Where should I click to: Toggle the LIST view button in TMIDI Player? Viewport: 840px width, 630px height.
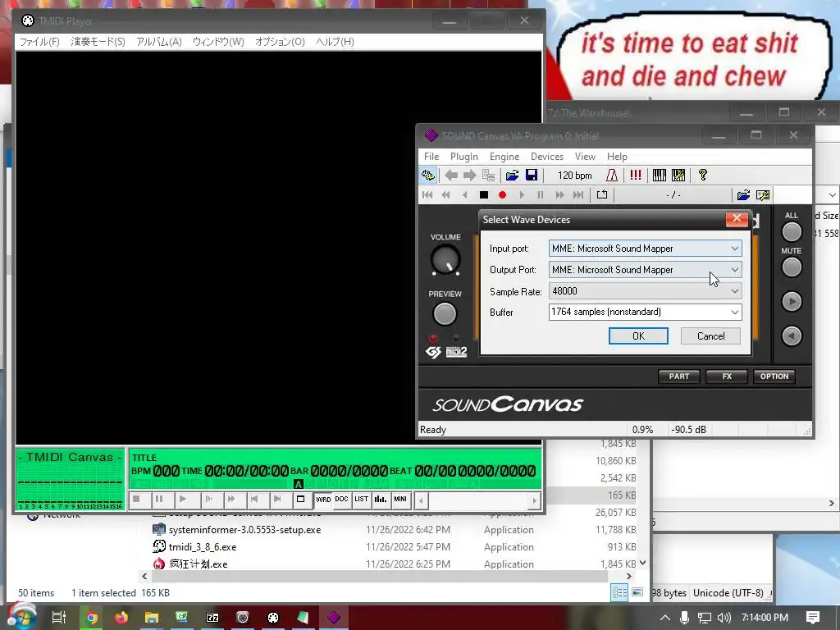pyautogui.click(x=362, y=500)
